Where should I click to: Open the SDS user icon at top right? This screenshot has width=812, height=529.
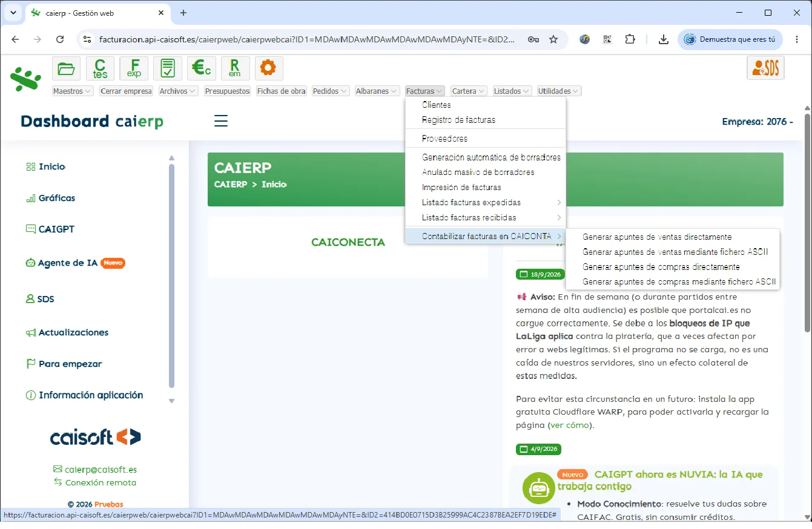tap(765, 68)
